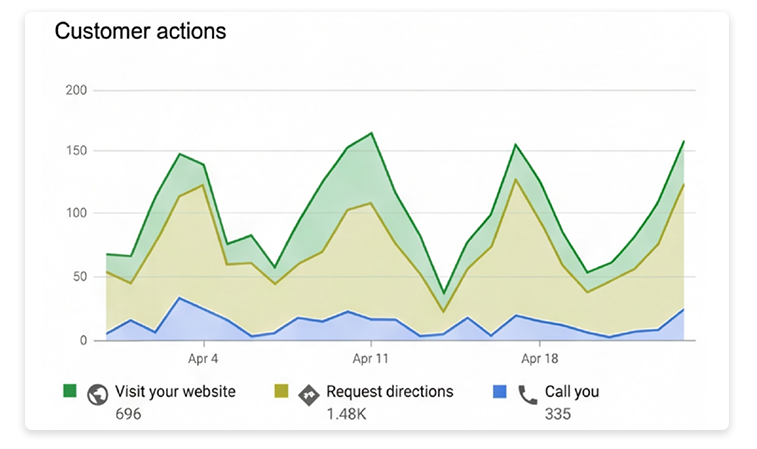Select the Call you legend label

click(572, 392)
